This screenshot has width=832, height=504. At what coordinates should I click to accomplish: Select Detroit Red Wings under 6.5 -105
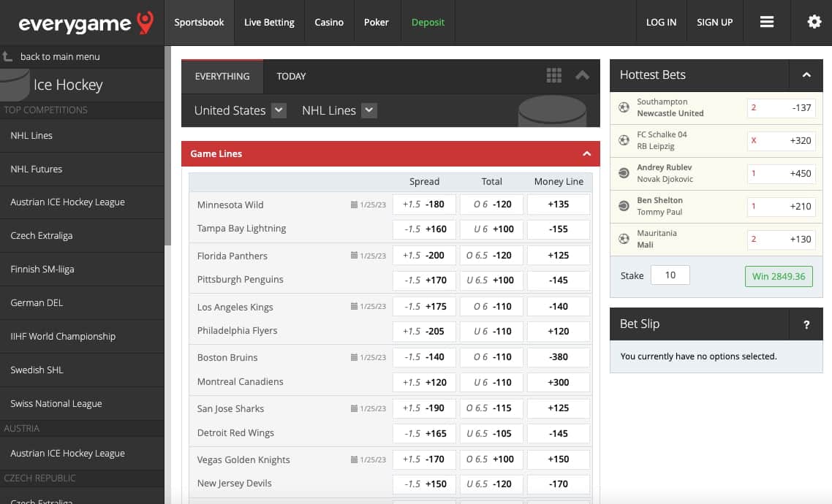point(491,433)
